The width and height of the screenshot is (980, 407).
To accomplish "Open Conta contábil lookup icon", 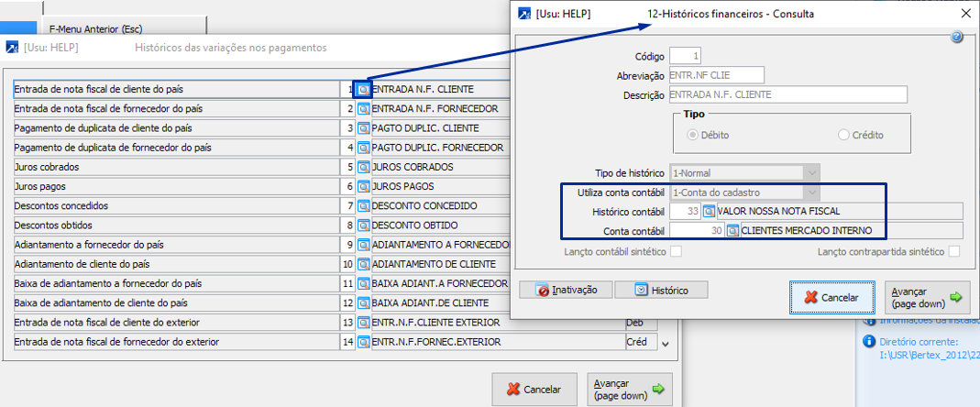I will pyautogui.click(x=732, y=231).
